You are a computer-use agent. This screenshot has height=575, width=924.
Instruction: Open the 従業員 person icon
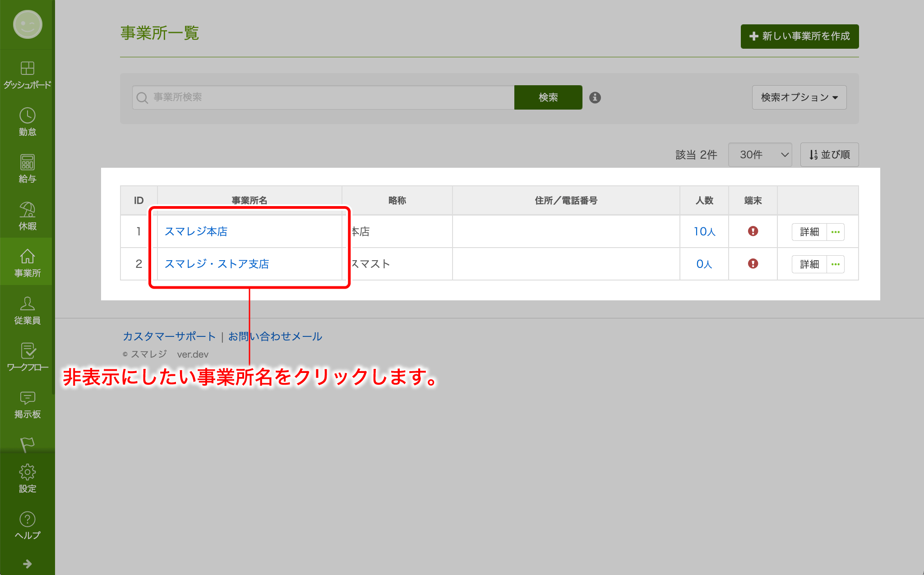(x=28, y=303)
